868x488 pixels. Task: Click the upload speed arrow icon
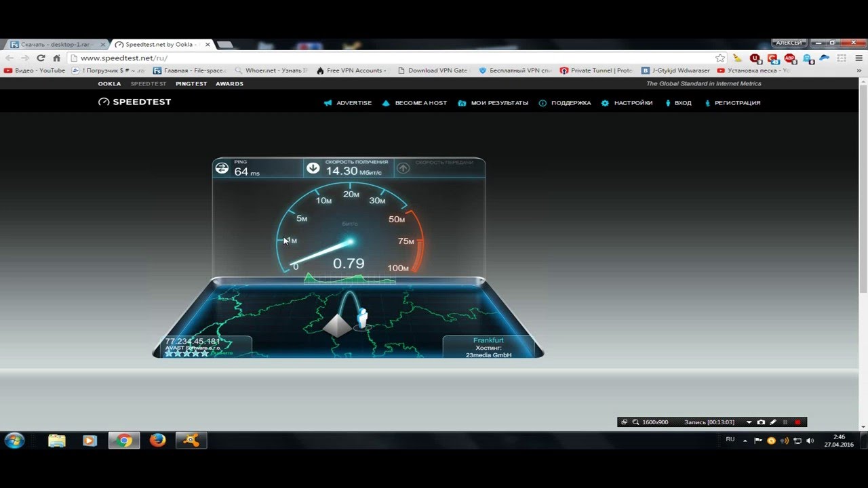(x=403, y=168)
